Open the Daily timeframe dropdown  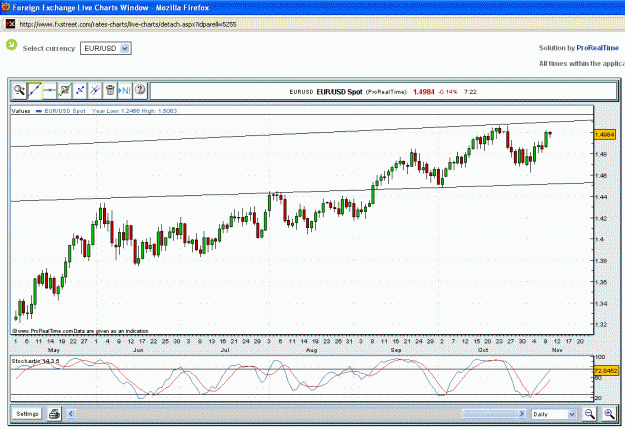pos(554,414)
